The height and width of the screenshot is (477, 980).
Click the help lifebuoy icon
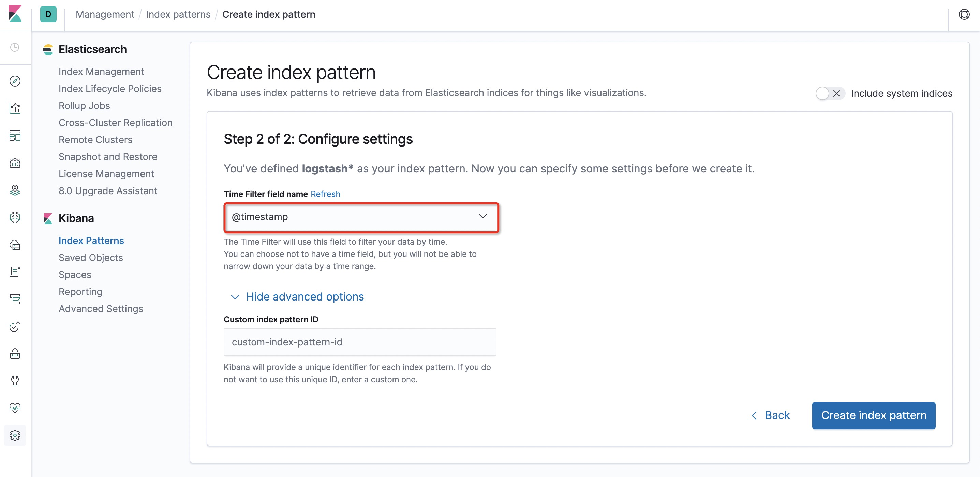point(964,14)
